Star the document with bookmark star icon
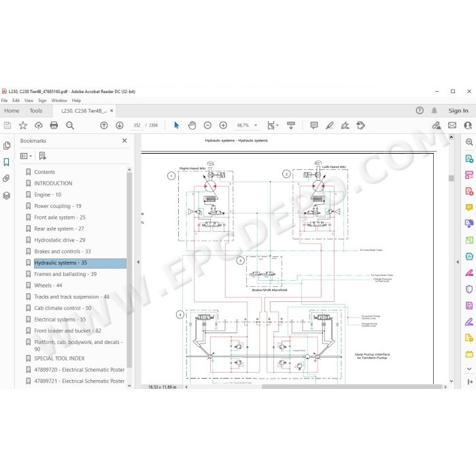 [x=23, y=125]
